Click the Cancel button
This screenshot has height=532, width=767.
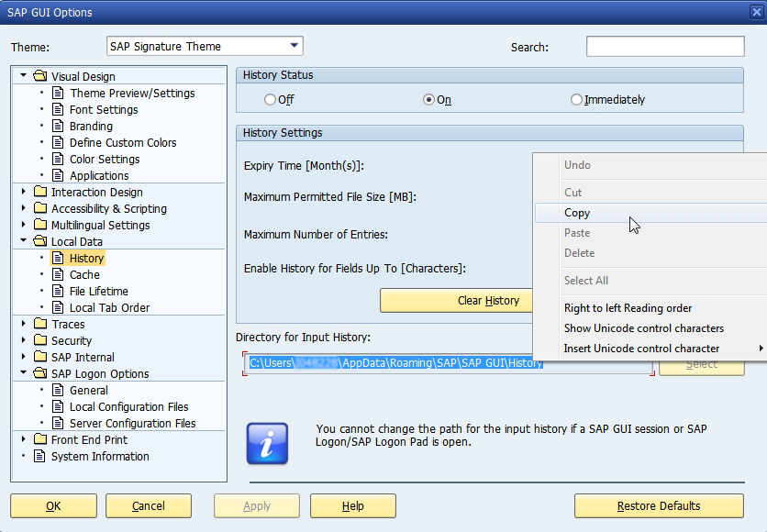149,505
